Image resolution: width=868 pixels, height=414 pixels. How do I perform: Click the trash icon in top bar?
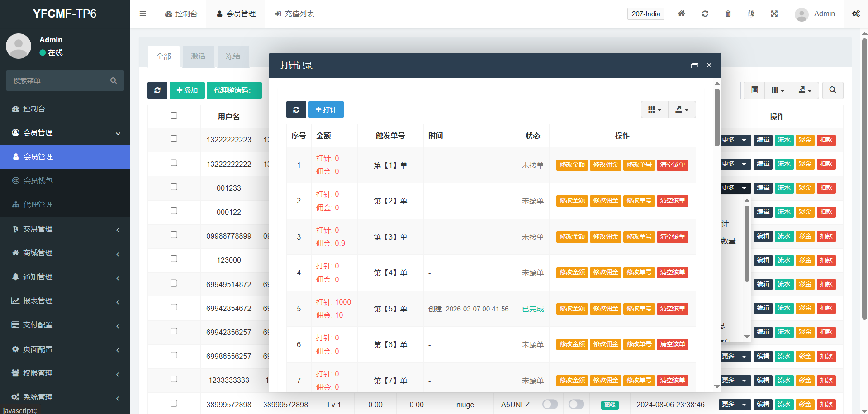728,14
